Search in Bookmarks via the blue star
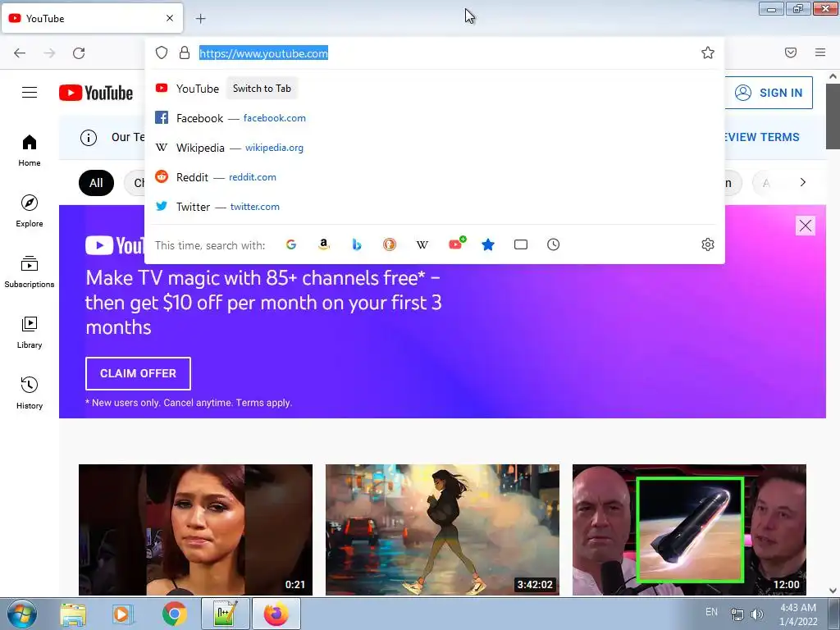 pos(488,244)
